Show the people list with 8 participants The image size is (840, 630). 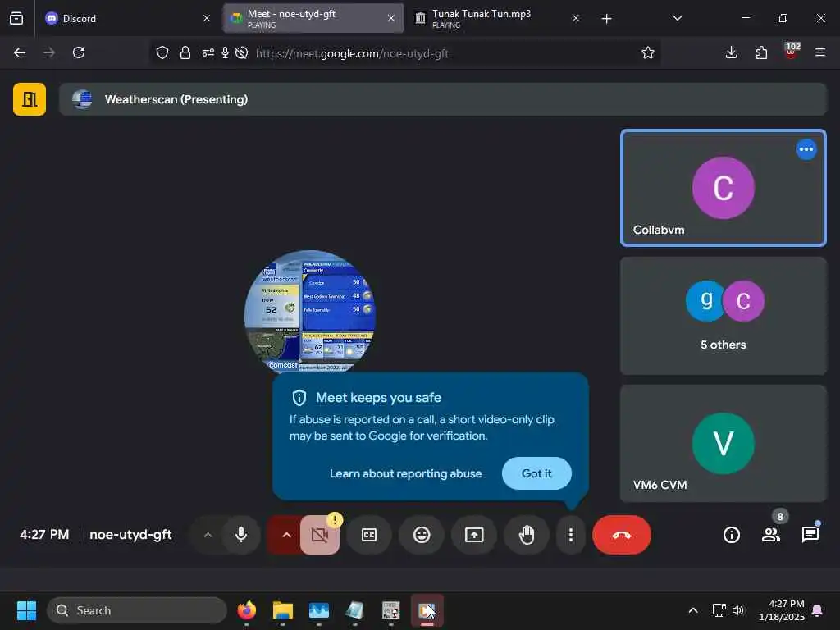[x=771, y=535]
